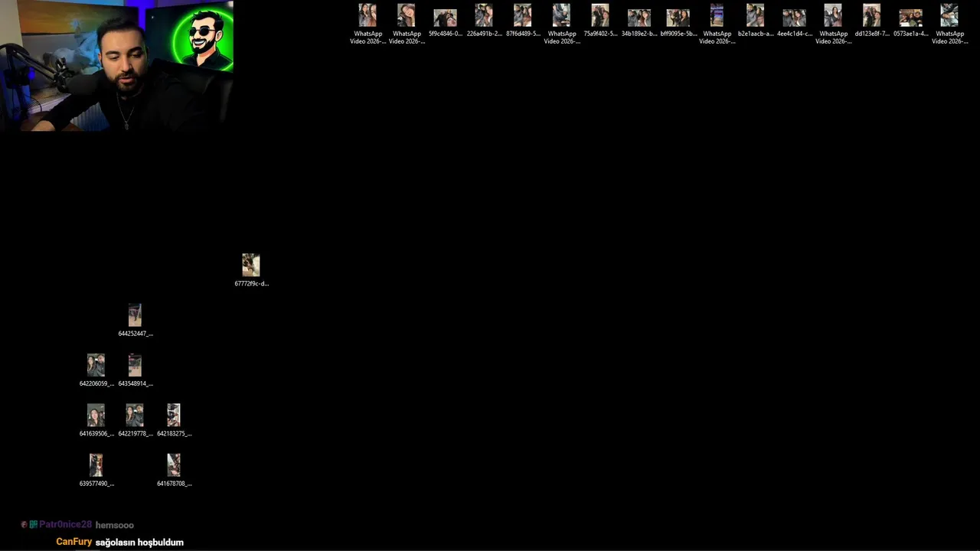Image resolution: width=980 pixels, height=551 pixels.
Task: Click the 643548914_... file icon
Action: tap(136, 370)
